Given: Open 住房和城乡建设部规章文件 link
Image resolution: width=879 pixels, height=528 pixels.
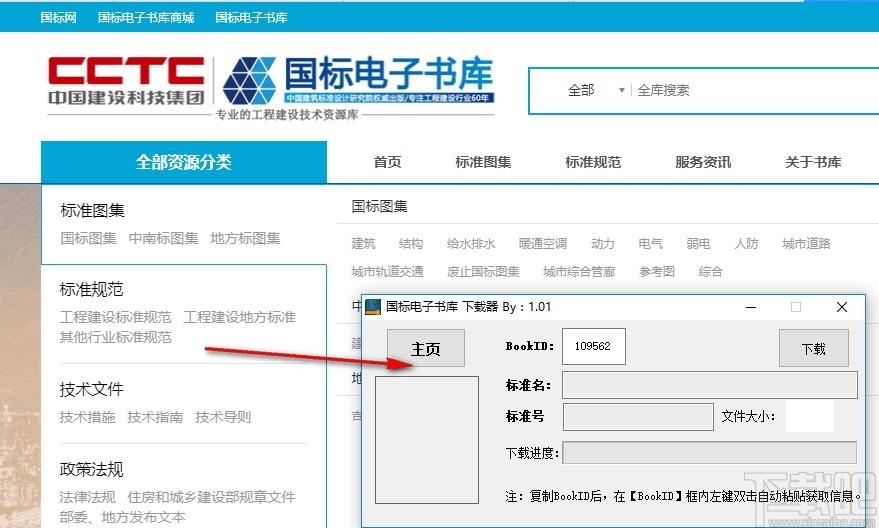Looking at the screenshot, I should (x=211, y=497).
